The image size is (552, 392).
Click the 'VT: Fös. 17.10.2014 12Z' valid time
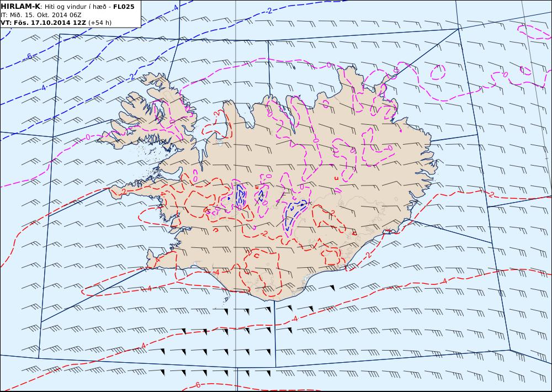pyautogui.click(x=43, y=23)
